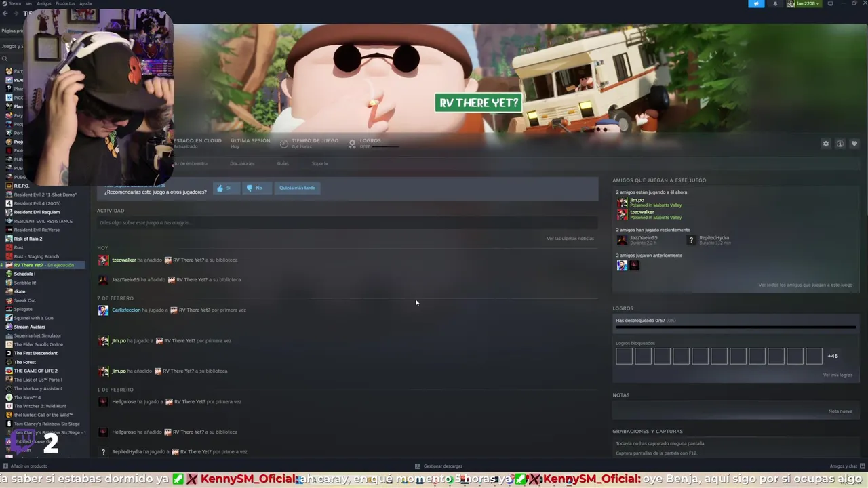
Task: Open Gestionar descargas in bottom bar
Action: 439,466
